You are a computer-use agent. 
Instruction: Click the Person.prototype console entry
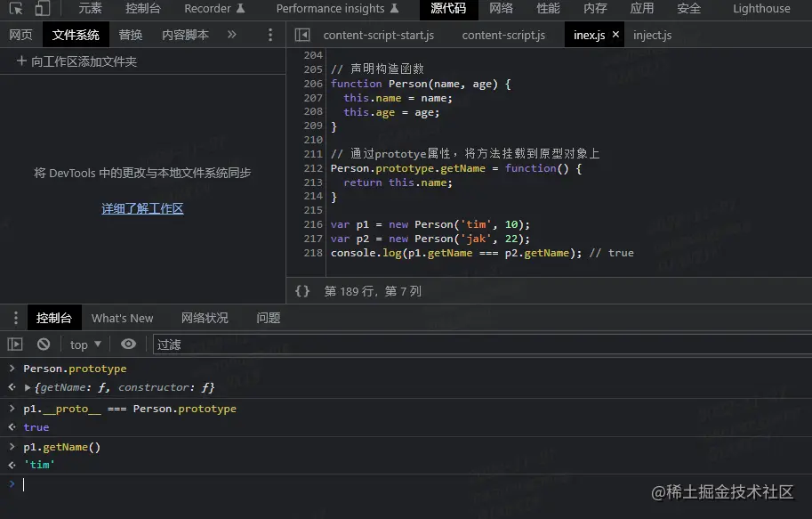pyautogui.click(x=75, y=369)
